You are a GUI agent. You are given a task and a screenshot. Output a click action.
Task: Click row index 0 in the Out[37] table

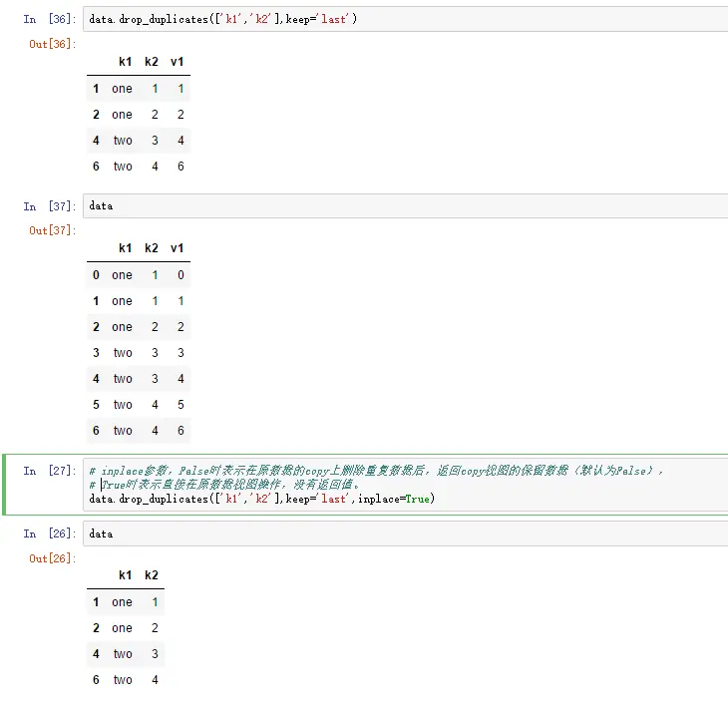(x=96, y=275)
